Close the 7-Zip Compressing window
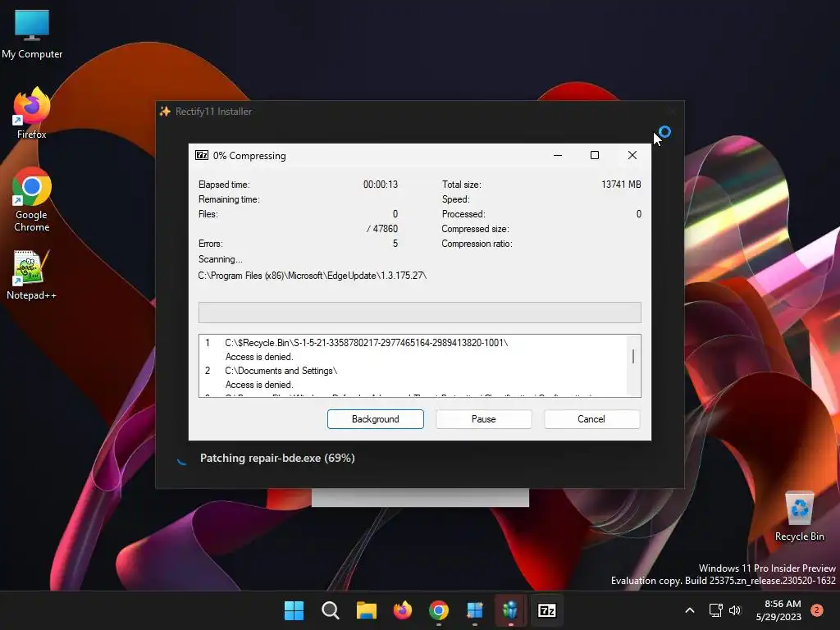The height and width of the screenshot is (630, 840). pos(632,155)
